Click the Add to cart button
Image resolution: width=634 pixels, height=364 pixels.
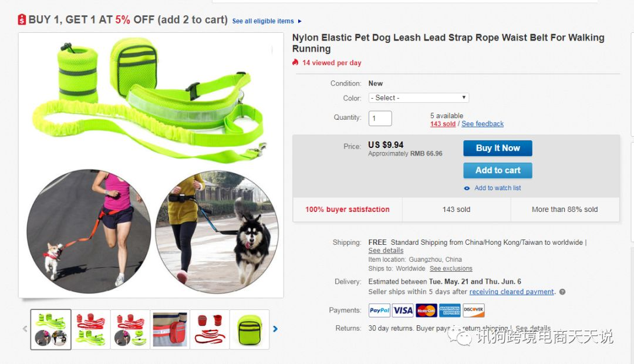tap(498, 170)
